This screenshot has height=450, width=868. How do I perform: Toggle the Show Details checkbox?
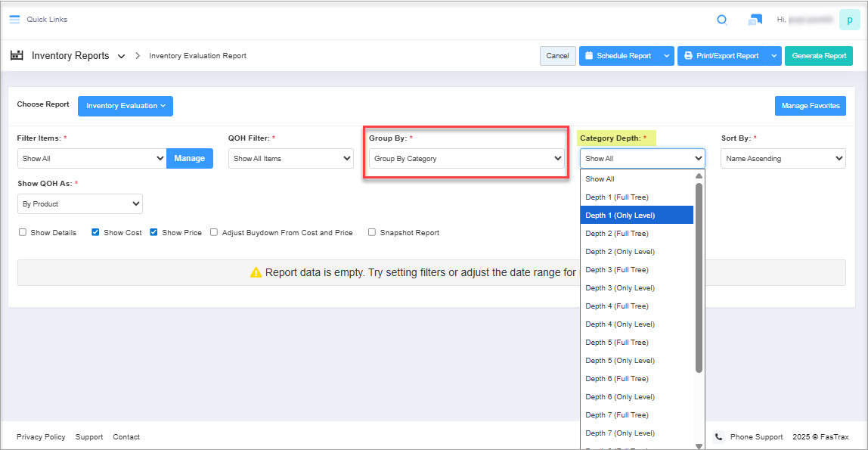[x=23, y=233]
